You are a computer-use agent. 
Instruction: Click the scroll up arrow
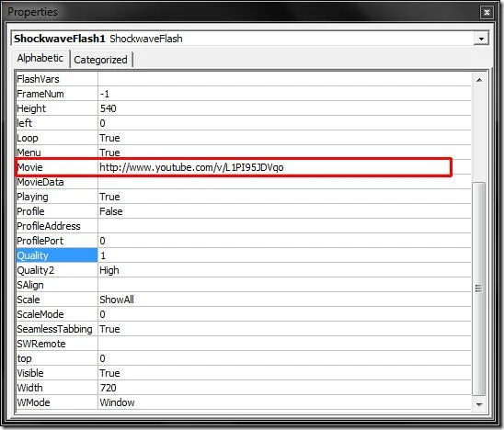478,80
